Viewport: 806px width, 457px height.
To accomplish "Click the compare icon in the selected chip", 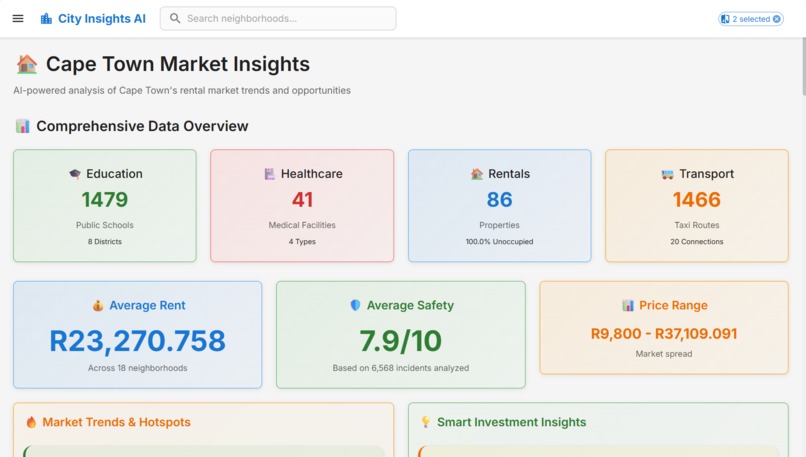I will 725,19.
